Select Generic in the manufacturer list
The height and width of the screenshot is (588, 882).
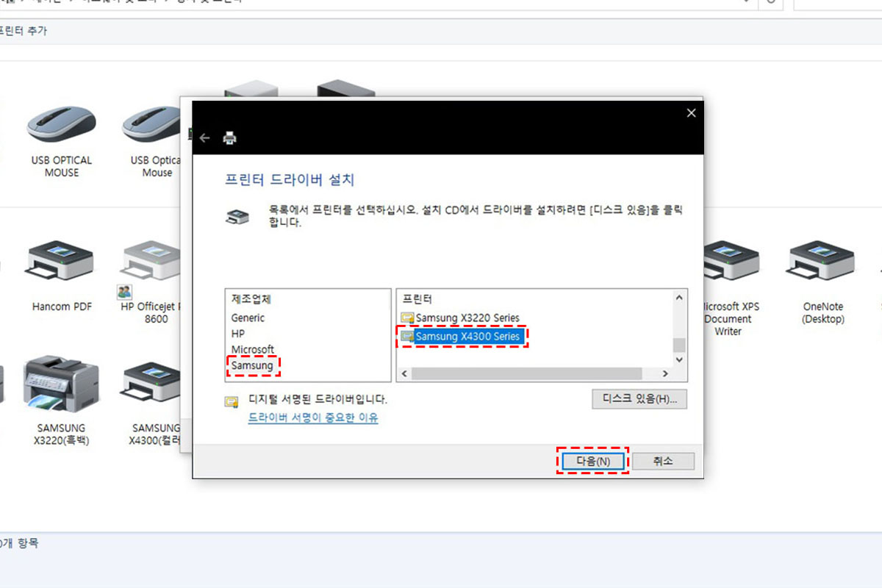pyautogui.click(x=248, y=318)
